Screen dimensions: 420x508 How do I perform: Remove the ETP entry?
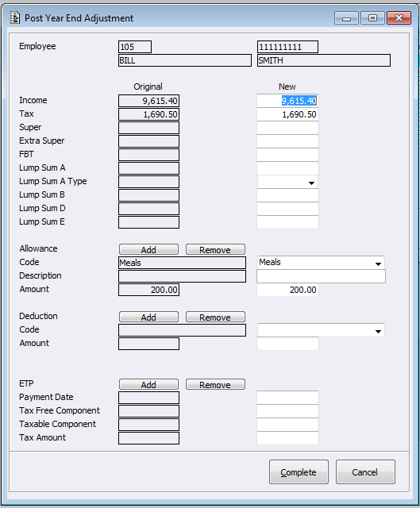[x=215, y=384]
